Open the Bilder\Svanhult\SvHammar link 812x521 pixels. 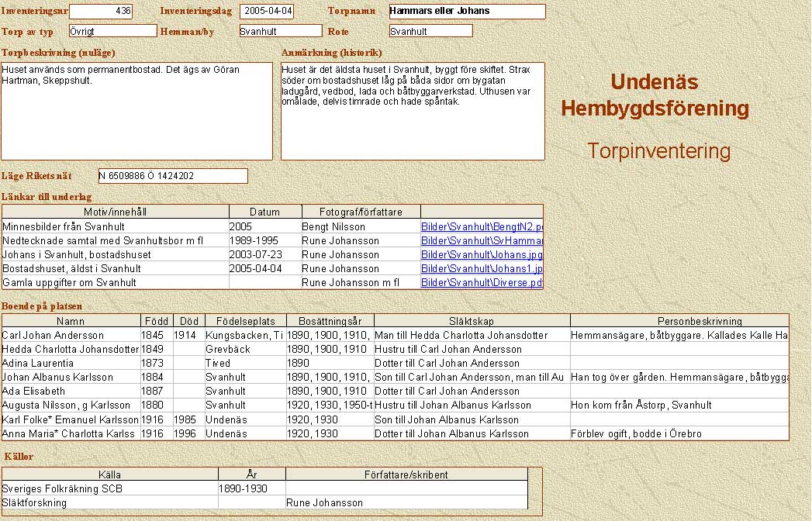(481, 241)
